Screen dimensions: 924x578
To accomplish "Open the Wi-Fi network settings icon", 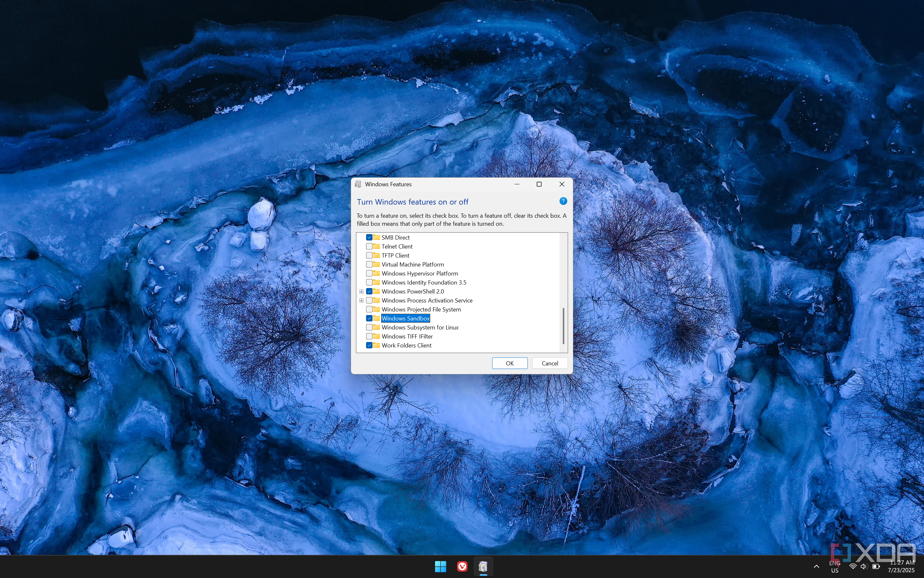I will pyautogui.click(x=852, y=566).
